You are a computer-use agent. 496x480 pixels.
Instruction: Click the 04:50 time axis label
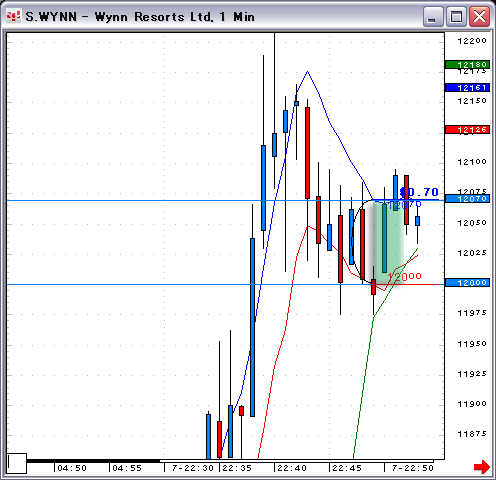click(72, 468)
